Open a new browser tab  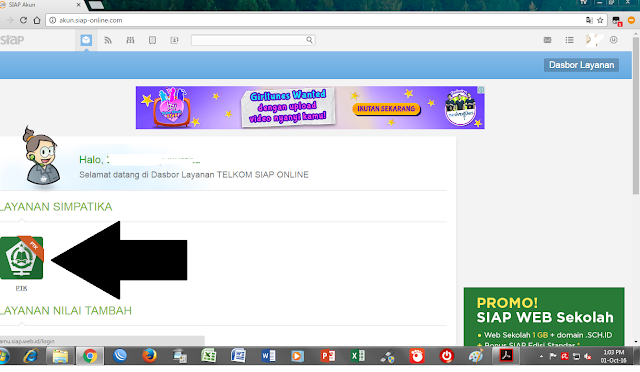tap(96, 4)
